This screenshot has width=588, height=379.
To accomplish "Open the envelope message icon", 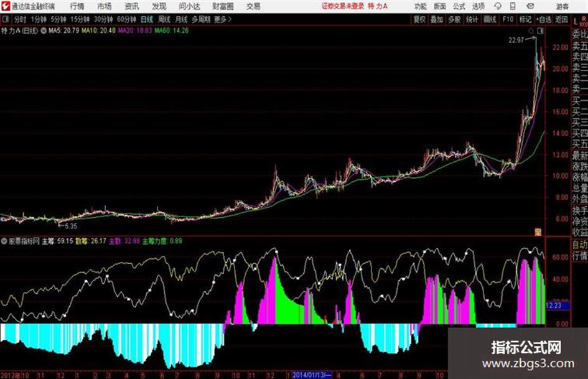I will tap(530, 6).
